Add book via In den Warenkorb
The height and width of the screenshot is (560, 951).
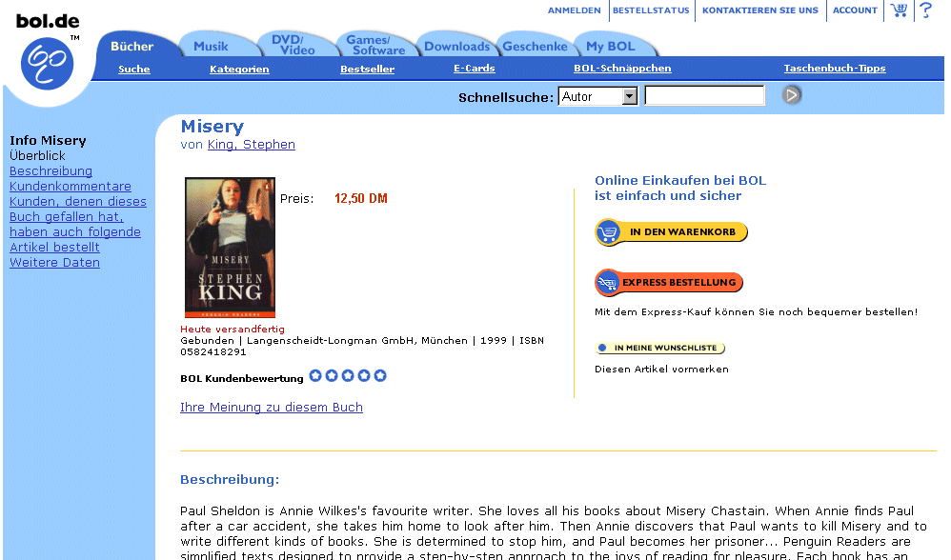tap(671, 232)
